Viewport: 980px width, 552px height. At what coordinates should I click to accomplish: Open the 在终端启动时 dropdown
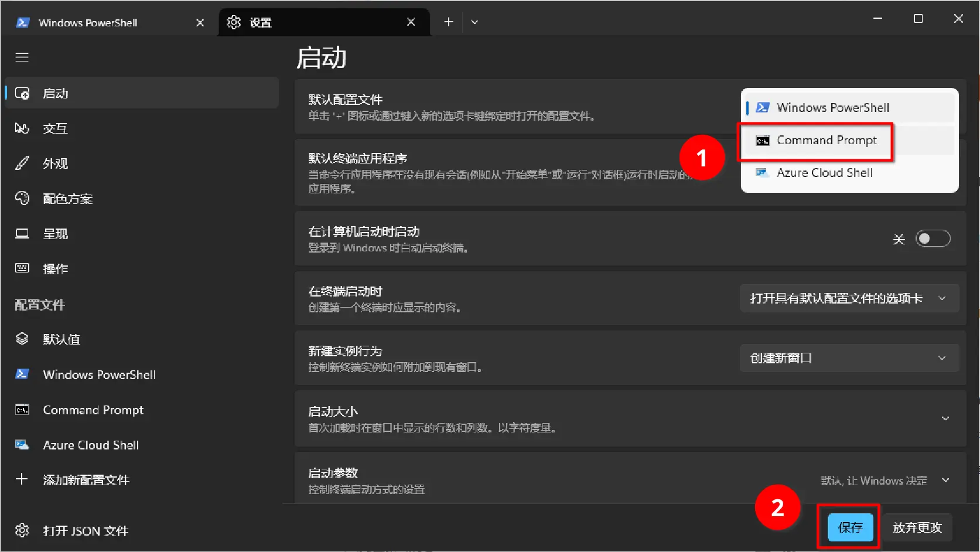click(x=849, y=298)
